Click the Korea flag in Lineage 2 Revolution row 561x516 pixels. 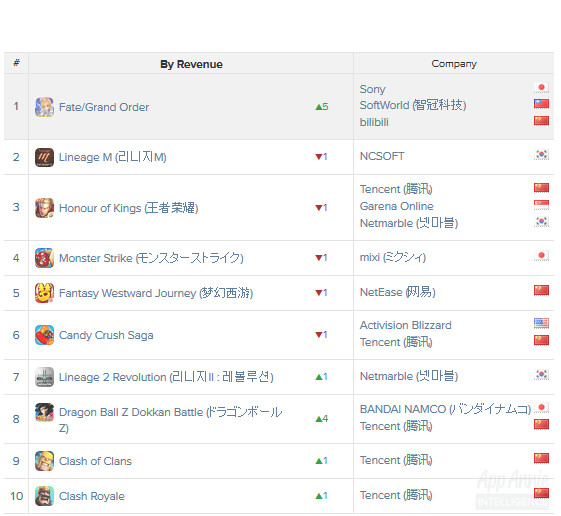click(541, 375)
